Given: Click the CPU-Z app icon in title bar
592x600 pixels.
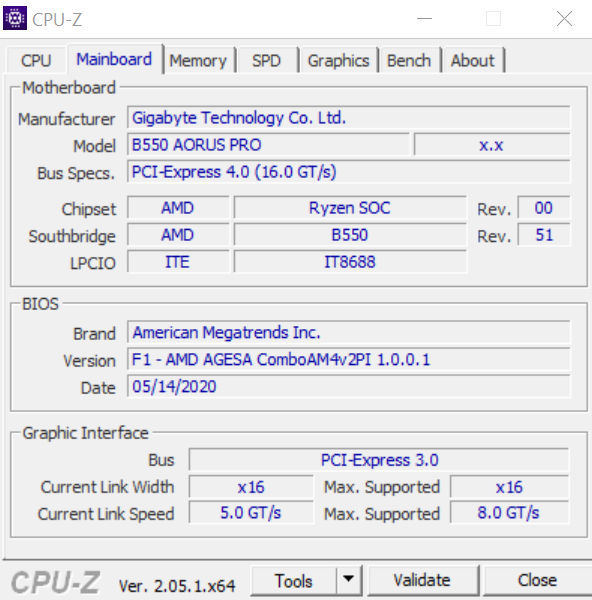Looking at the screenshot, I should [15, 18].
